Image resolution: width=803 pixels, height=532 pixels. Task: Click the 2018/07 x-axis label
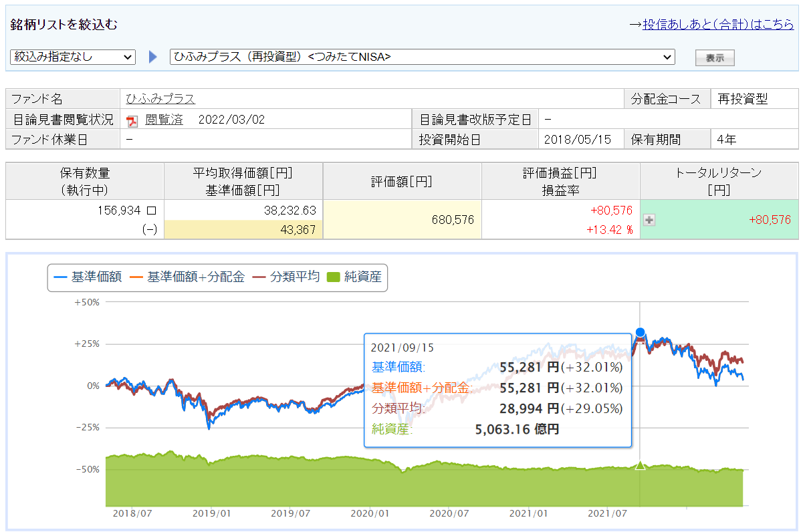coord(131,514)
